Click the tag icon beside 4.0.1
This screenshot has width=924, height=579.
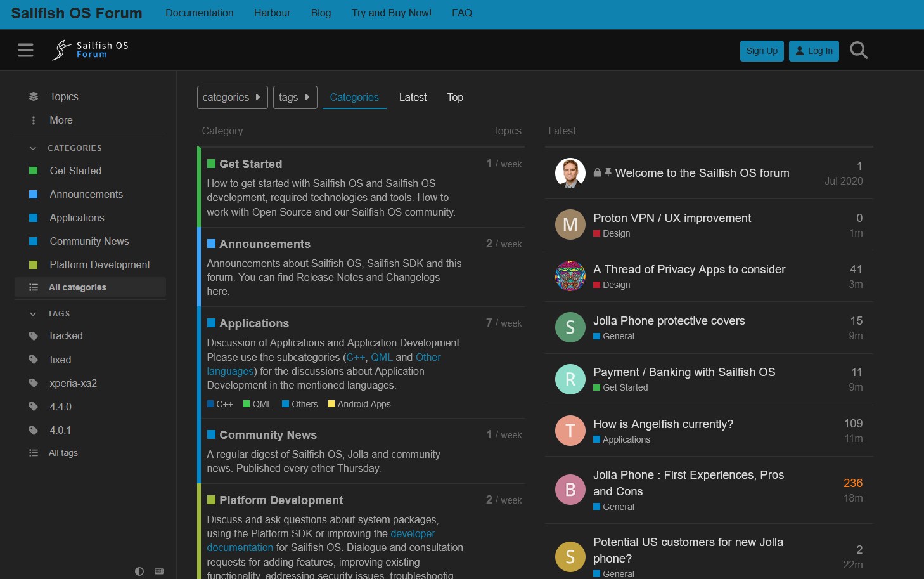pyautogui.click(x=34, y=430)
